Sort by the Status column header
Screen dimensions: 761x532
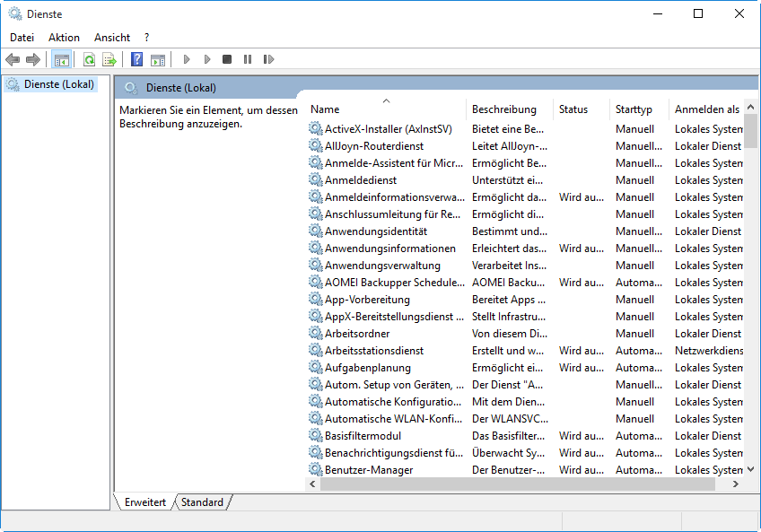point(573,109)
